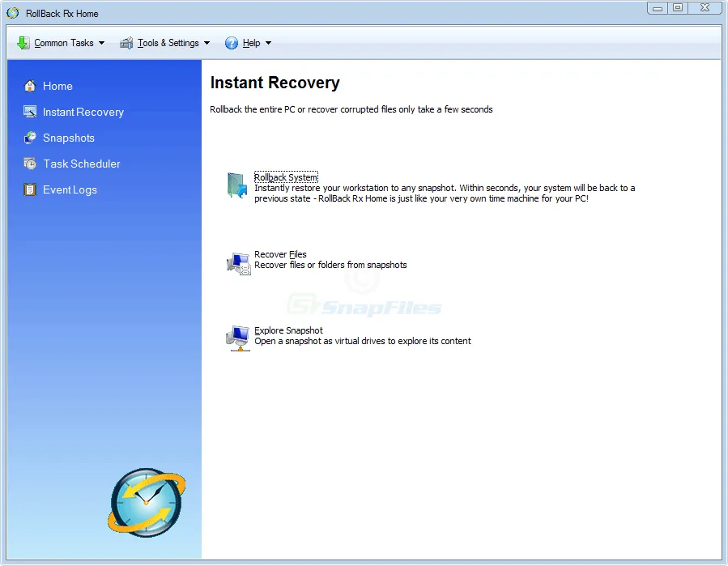This screenshot has height=566, width=728.
Task: Click the Rollback System icon
Action: (237, 185)
